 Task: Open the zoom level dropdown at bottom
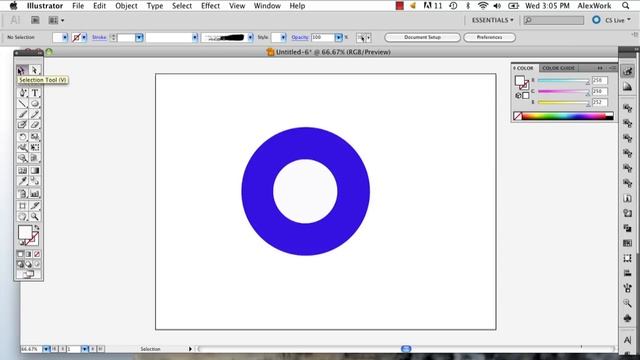click(x=46, y=349)
